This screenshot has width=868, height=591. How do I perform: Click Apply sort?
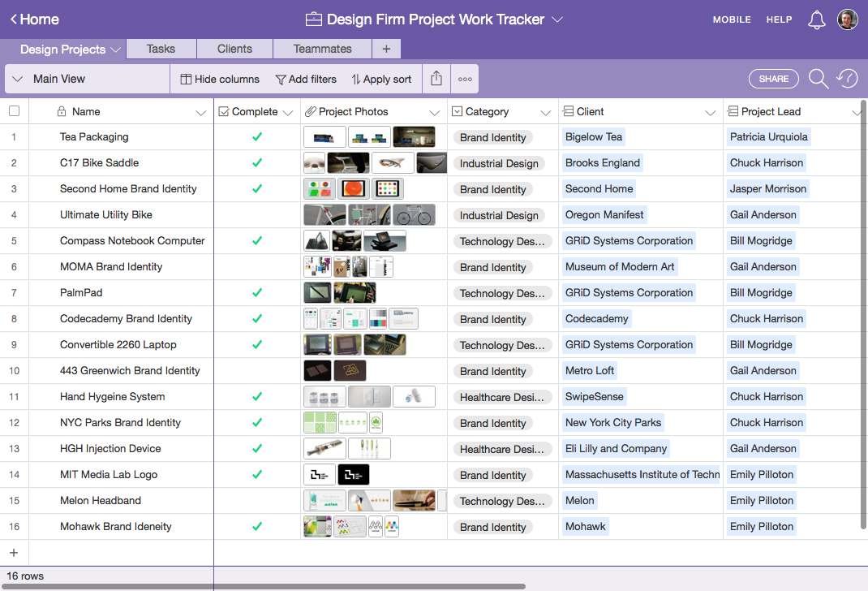point(381,80)
